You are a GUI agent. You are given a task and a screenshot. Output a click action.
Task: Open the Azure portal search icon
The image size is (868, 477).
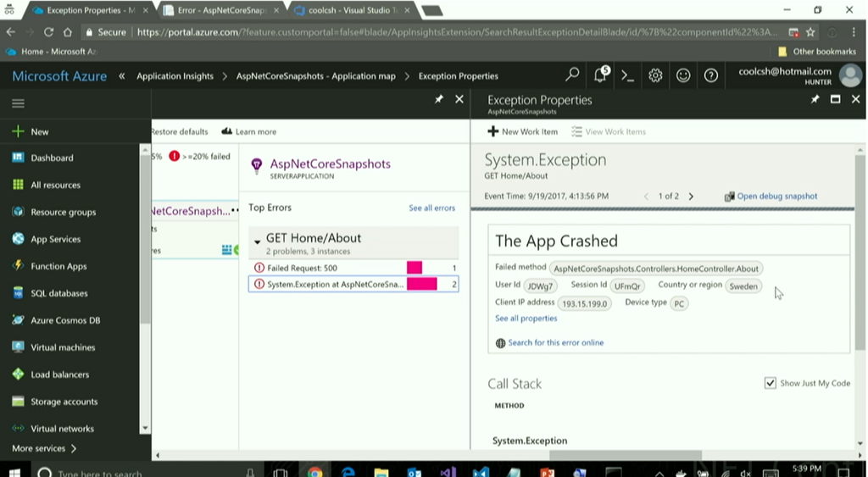[x=573, y=75]
